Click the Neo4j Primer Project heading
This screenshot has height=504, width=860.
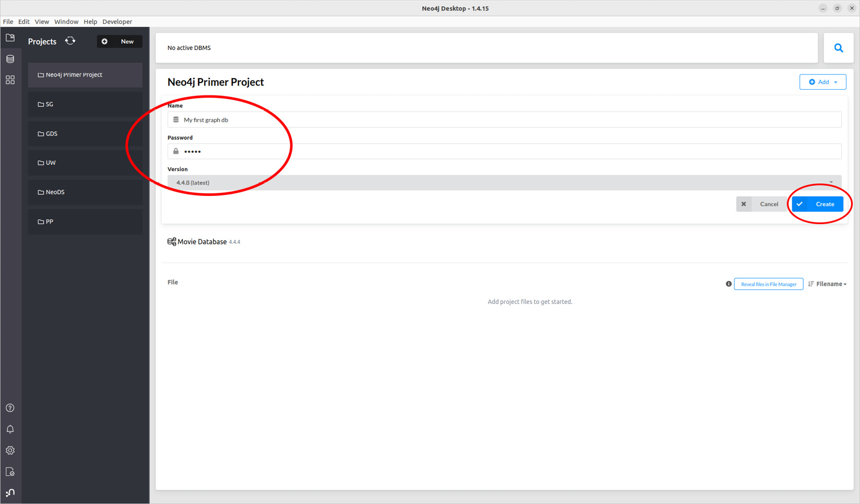pyautogui.click(x=215, y=82)
